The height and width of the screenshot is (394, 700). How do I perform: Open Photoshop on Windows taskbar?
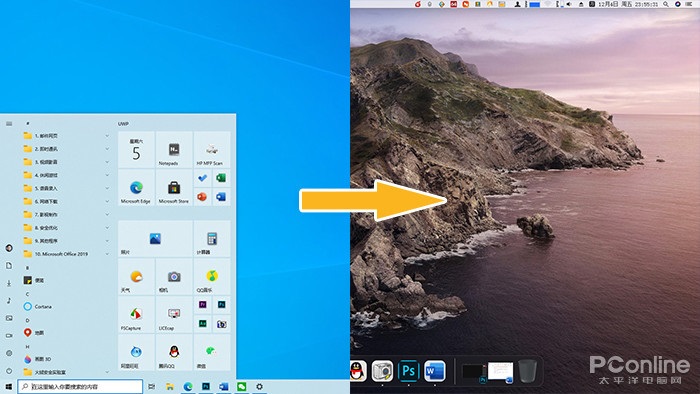(206, 386)
